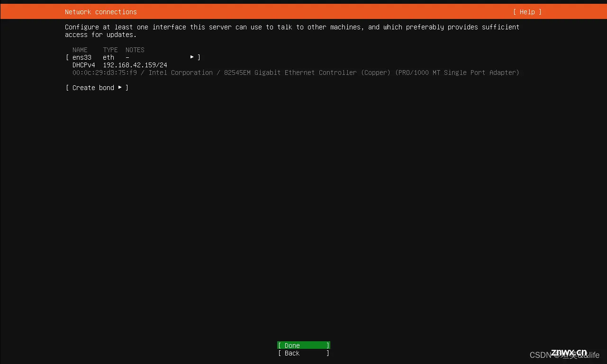Select the ens33 interface name
This screenshot has width=607, height=364.
[x=82, y=57]
